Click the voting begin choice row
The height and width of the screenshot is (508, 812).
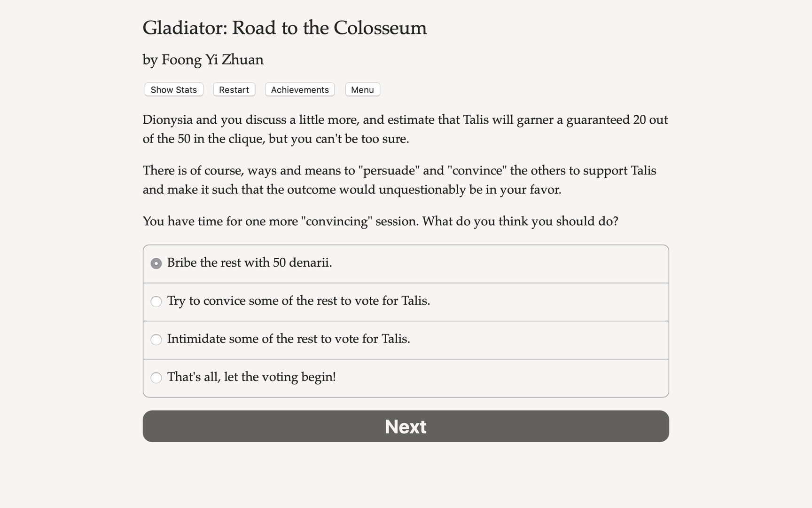pos(406,377)
